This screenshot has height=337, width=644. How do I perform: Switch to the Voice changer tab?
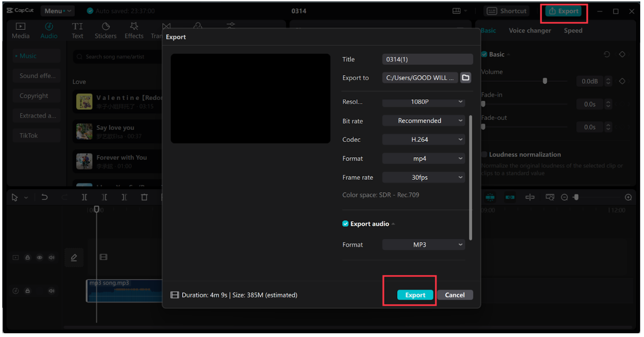[530, 30]
